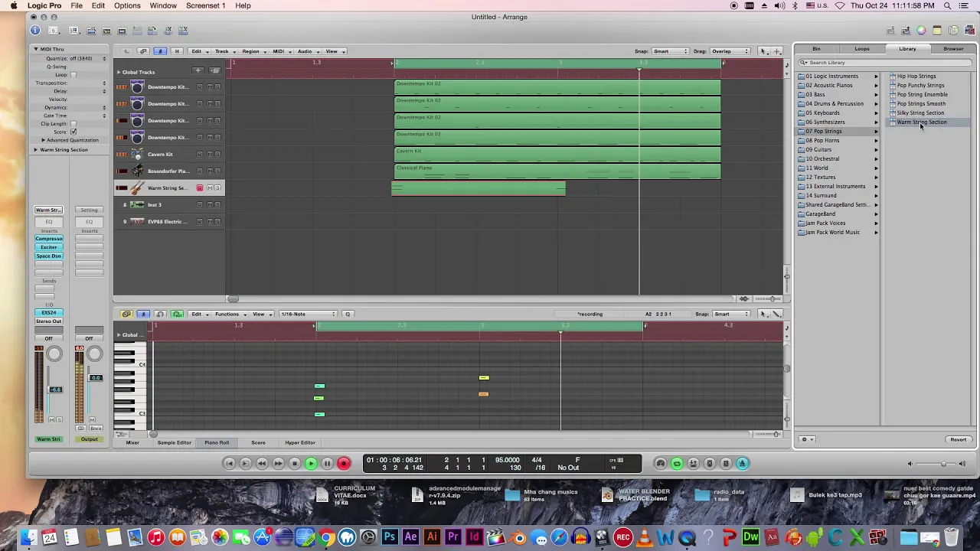Viewport: 980px width, 551px height.
Task: Collapse the MIDI Thru panel
Action: [x=35, y=49]
